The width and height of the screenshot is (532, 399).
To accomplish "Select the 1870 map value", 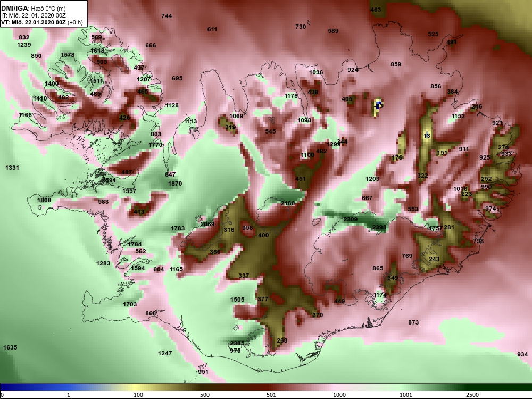I will (x=175, y=184).
